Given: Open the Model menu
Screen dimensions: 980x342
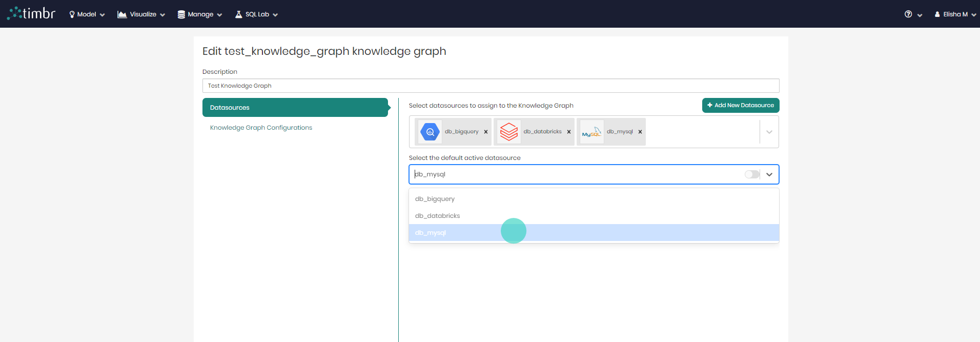Looking at the screenshot, I should [x=87, y=14].
